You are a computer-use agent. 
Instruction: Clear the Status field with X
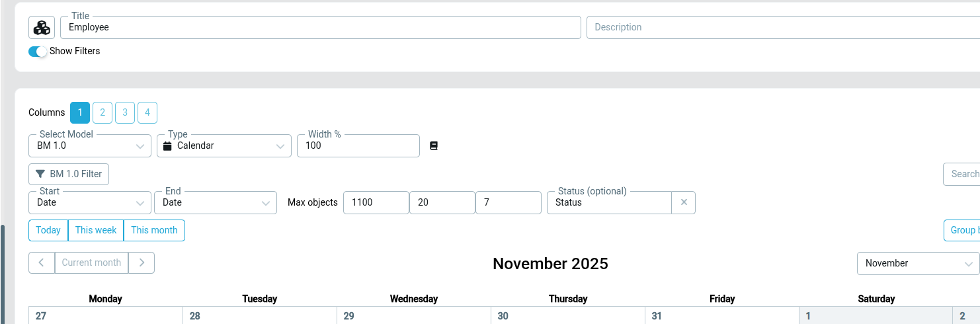click(684, 202)
